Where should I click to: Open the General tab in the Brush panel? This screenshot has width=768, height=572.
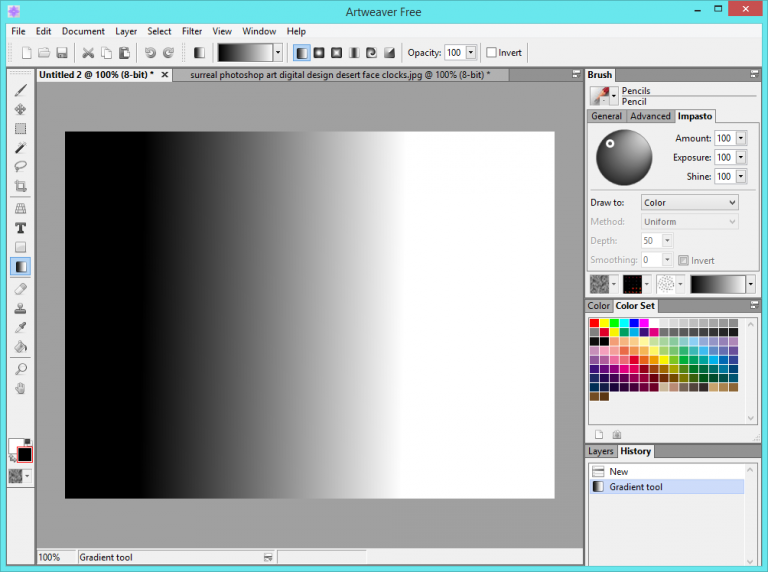pos(606,116)
